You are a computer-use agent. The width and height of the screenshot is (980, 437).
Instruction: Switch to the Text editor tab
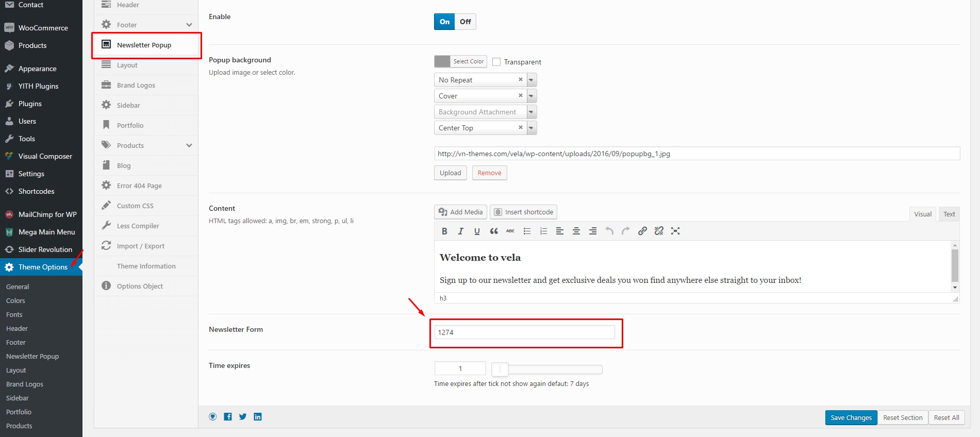pos(949,214)
